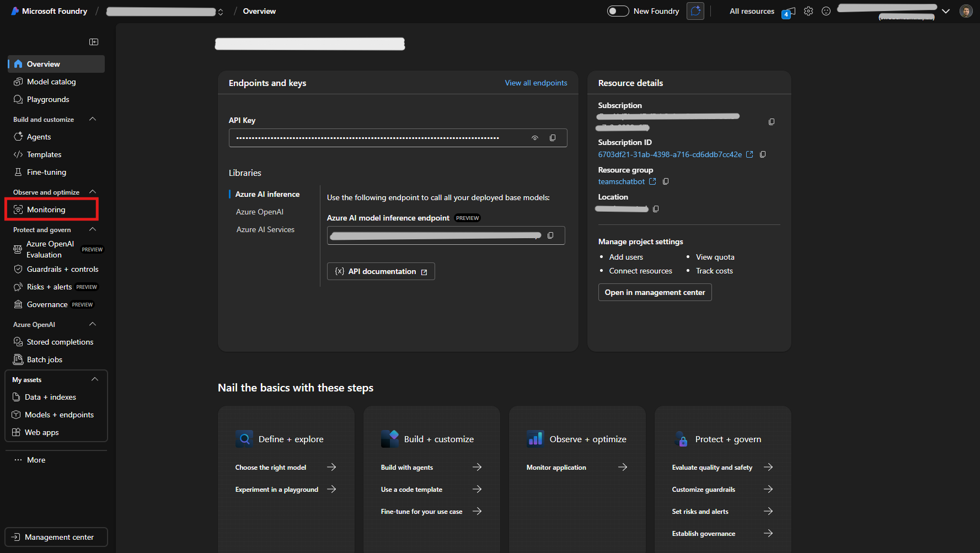Click the feedback smiley icon
The width and height of the screenshot is (980, 553).
[x=826, y=11]
